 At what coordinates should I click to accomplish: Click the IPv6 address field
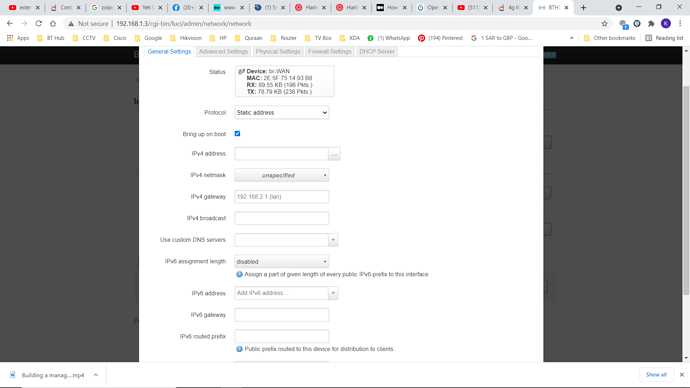click(x=282, y=293)
